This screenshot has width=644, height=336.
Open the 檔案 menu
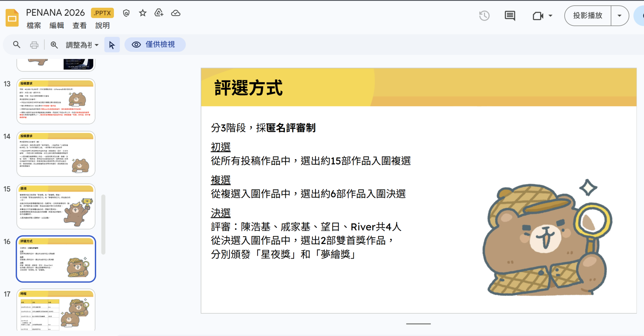click(x=34, y=26)
